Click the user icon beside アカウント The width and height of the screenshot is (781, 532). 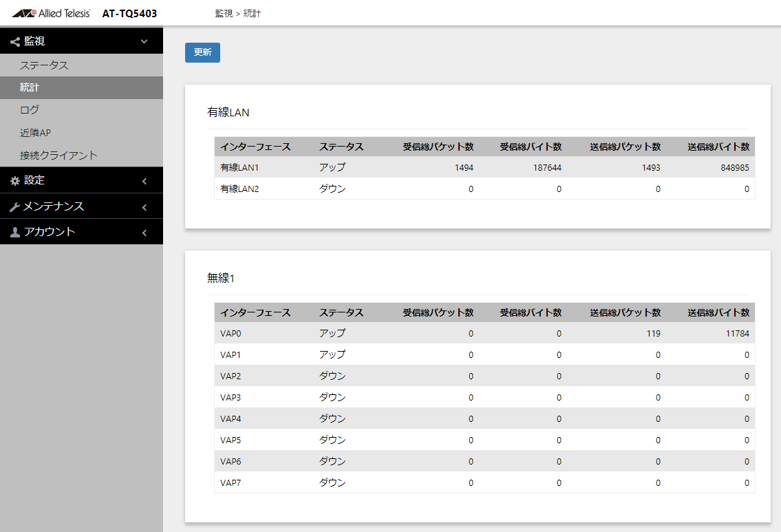[x=15, y=233]
